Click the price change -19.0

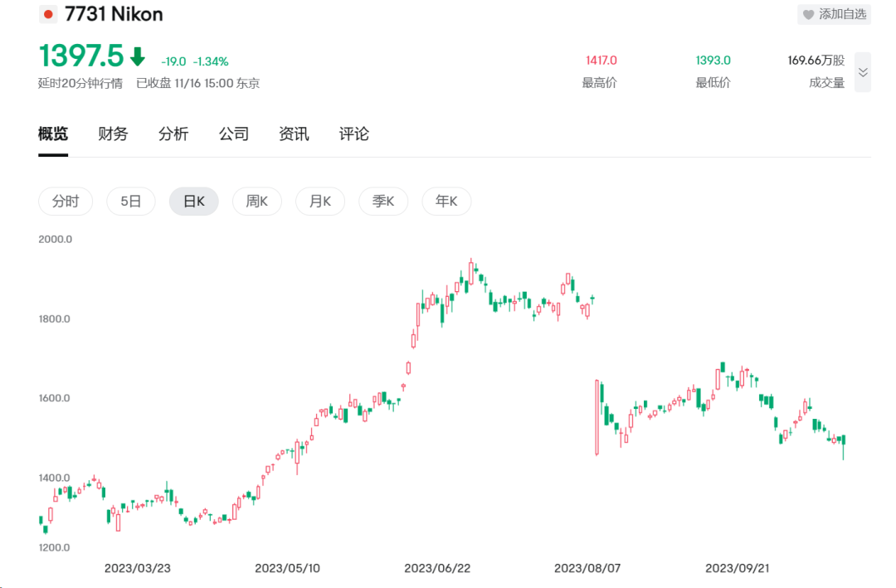coord(173,61)
